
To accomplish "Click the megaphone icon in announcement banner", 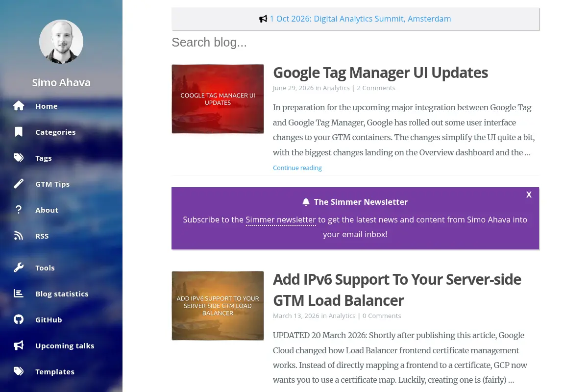I will 263,19.
